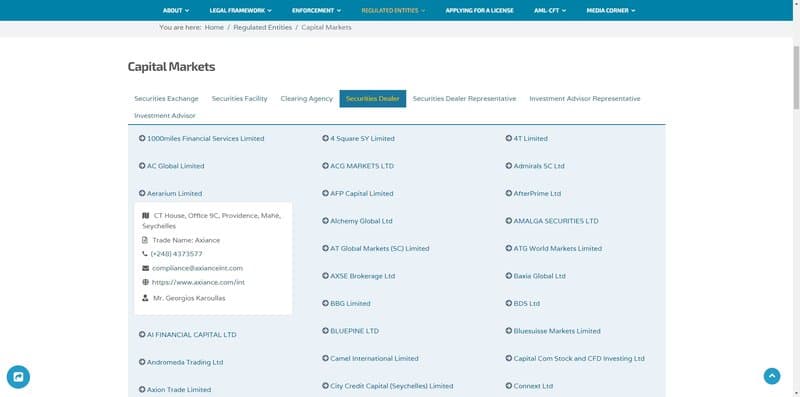Switch to the Securities Facility tab
The height and width of the screenshot is (397, 800).
coord(239,98)
